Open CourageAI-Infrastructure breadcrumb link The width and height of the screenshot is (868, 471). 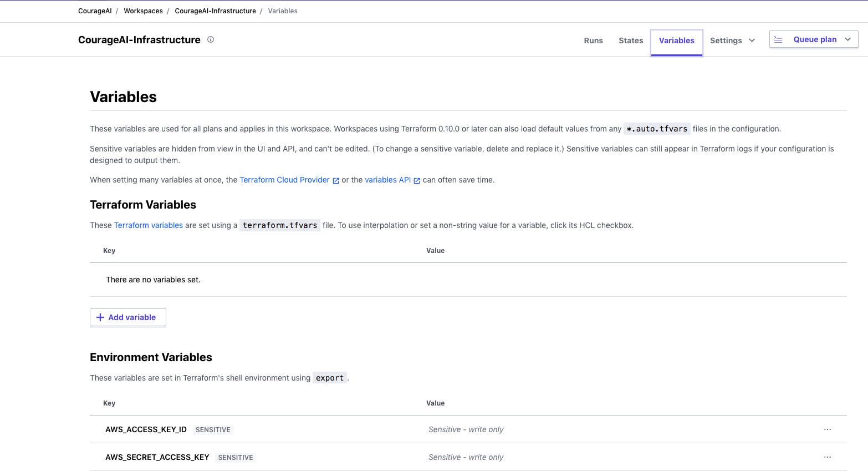pyautogui.click(x=215, y=11)
